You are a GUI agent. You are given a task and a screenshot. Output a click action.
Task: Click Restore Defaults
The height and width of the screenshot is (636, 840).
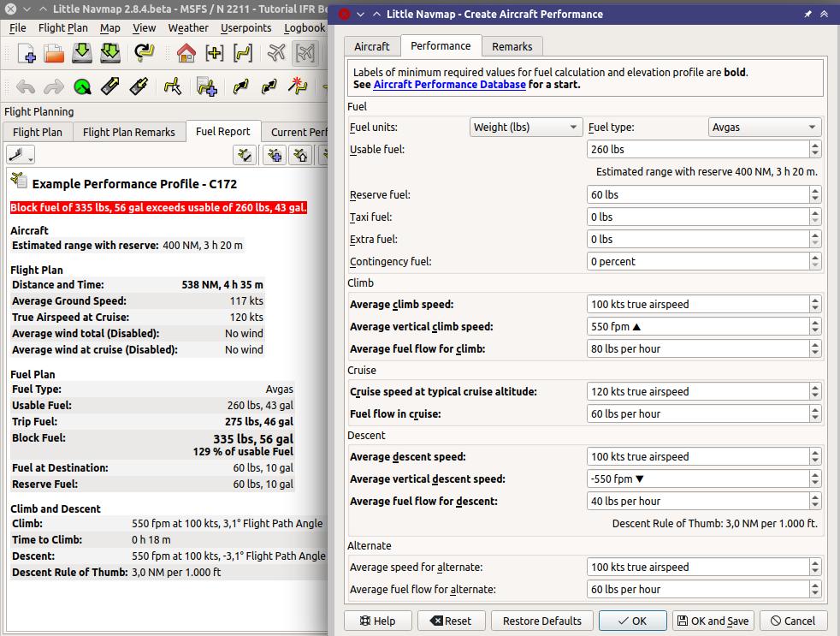coord(542,621)
